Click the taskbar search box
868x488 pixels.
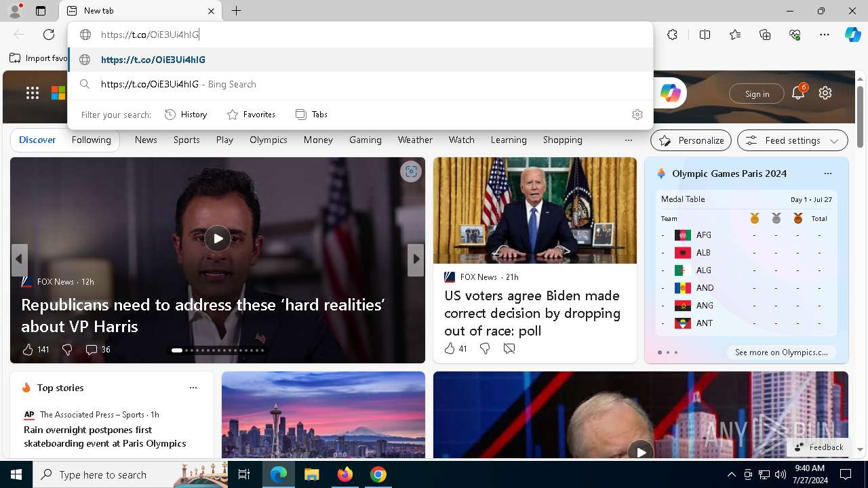tap(131, 474)
